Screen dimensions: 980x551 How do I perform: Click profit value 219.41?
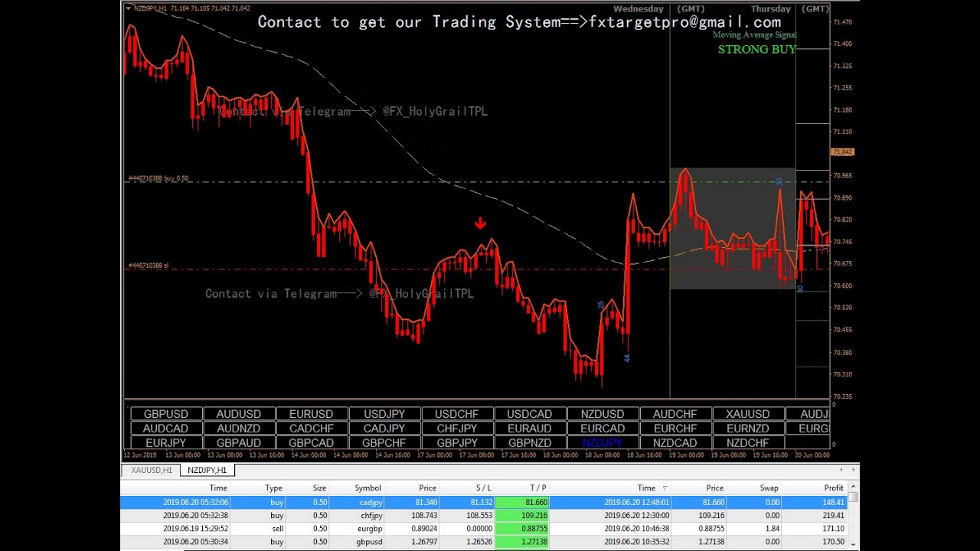click(833, 516)
